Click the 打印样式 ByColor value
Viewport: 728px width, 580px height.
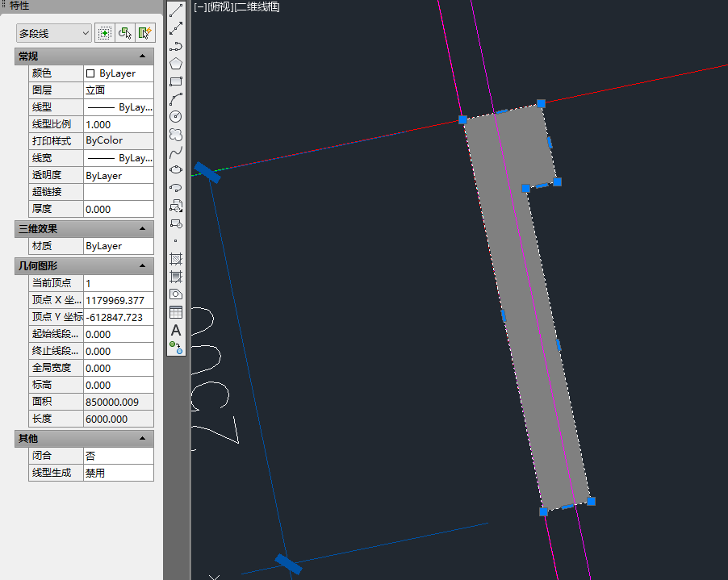tap(119, 140)
